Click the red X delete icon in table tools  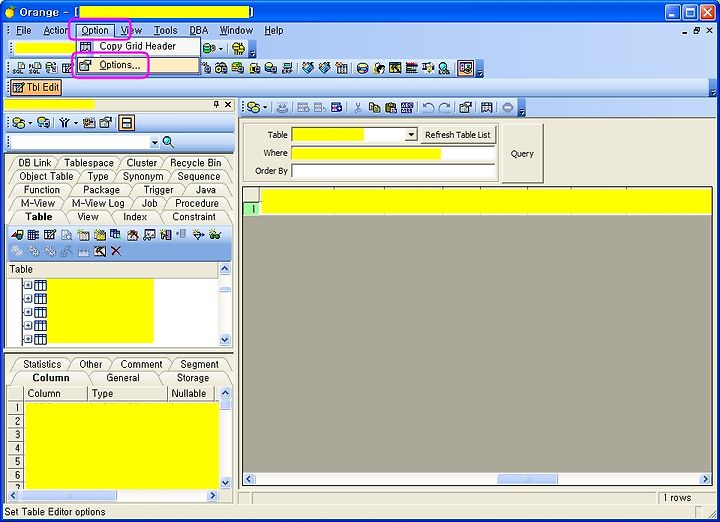tap(116, 251)
